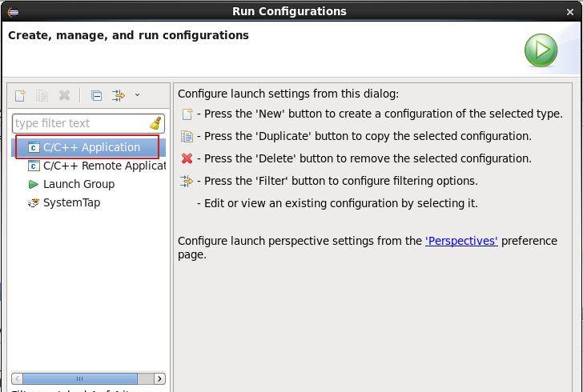Select C/C++ Application in the tree

click(91, 147)
